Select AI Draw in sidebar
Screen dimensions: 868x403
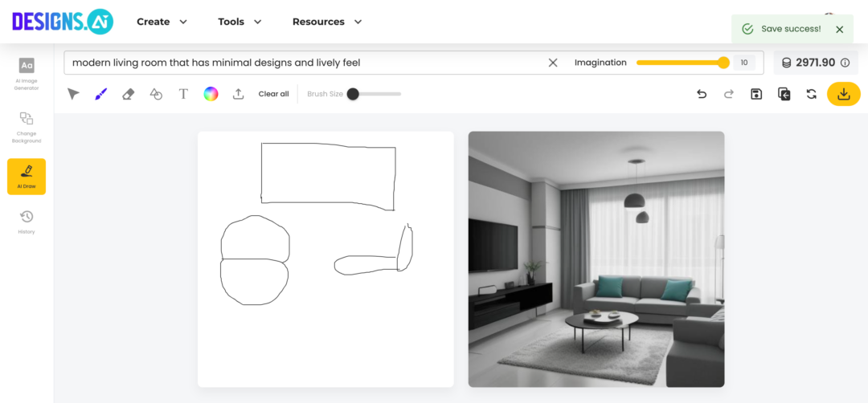click(27, 177)
